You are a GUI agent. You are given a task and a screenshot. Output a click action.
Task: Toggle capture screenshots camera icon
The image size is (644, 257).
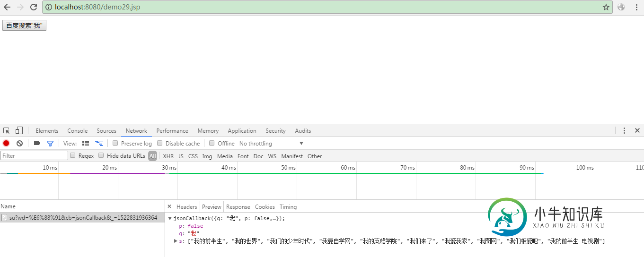pyautogui.click(x=37, y=143)
